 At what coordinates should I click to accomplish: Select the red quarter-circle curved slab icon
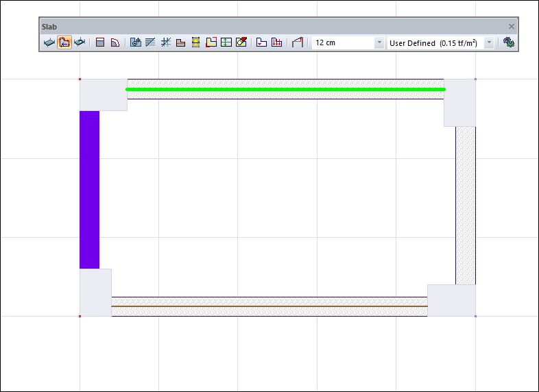(x=115, y=42)
